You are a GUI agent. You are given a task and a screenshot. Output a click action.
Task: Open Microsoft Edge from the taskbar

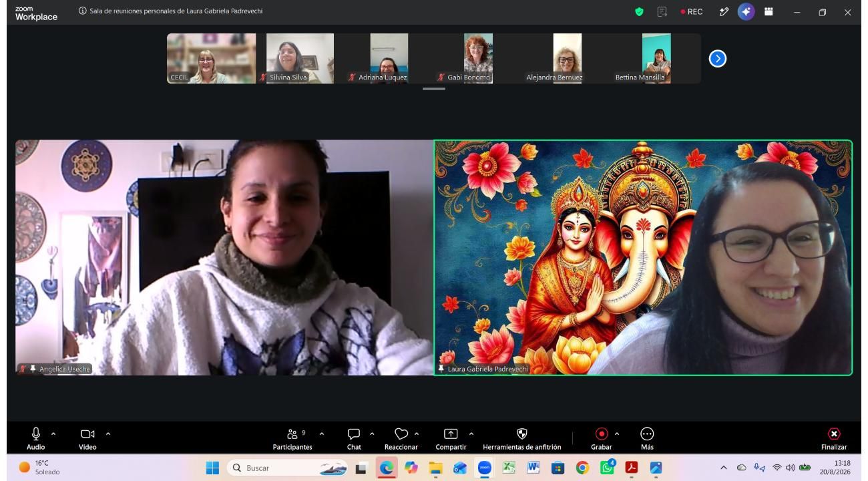386,468
